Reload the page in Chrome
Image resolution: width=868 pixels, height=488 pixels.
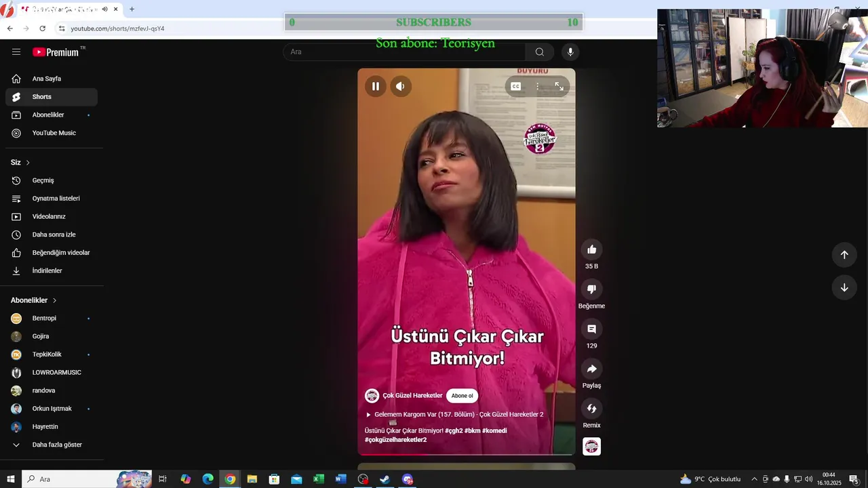coord(43,28)
